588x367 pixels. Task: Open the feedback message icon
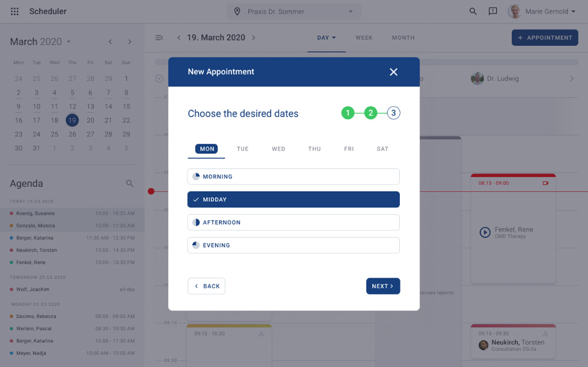493,12
